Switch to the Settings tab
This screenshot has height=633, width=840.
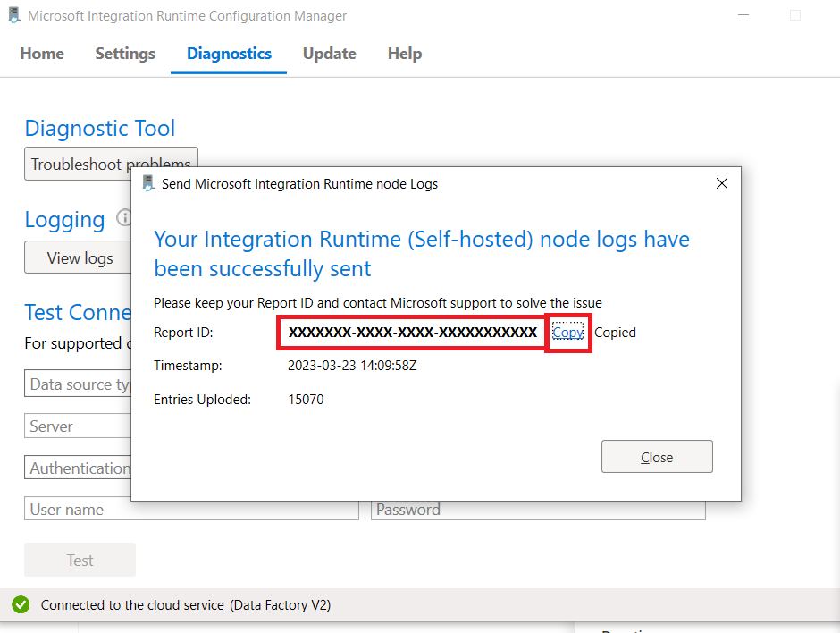click(x=125, y=54)
